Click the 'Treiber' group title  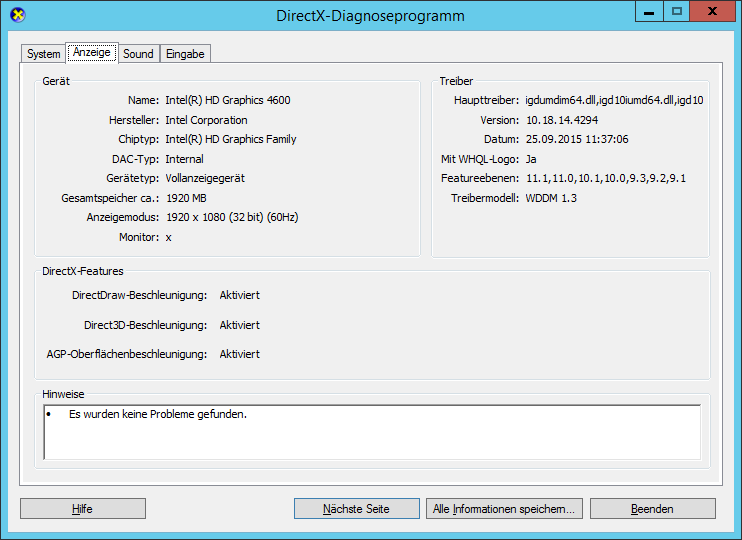pyautogui.click(x=456, y=81)
